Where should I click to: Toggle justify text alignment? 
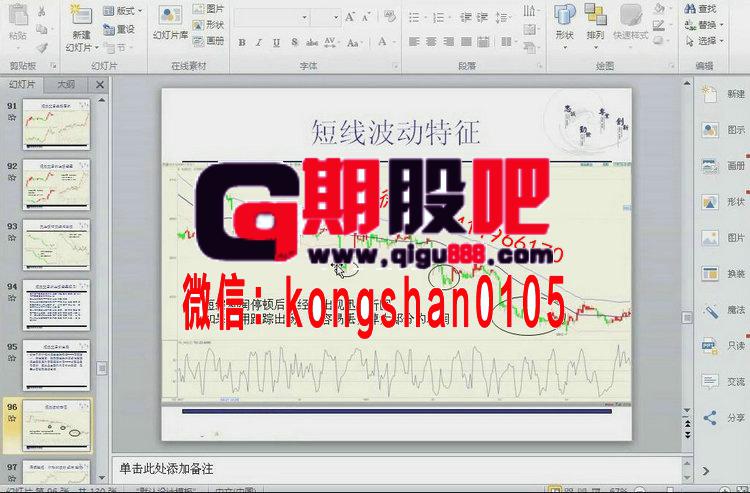coord(466,42)
